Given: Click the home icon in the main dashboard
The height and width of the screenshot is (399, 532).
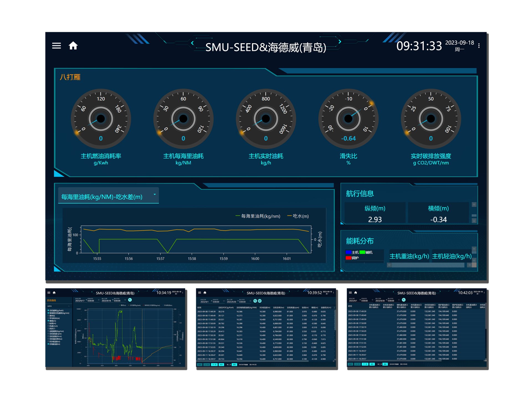Looking at the screenshot, I should [73, 46].
